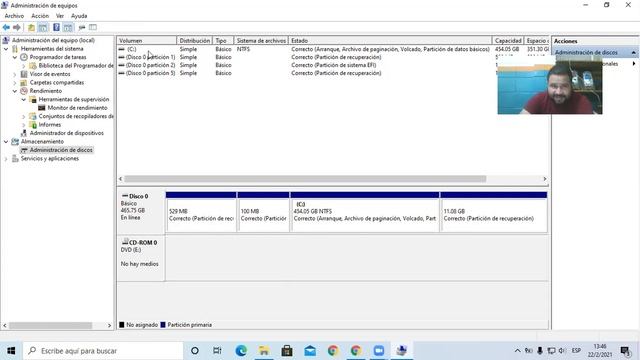Expand Conjuntos de recopiladores de datos
The width and height of the screenshot is (640, 360).
coord(24,116)
